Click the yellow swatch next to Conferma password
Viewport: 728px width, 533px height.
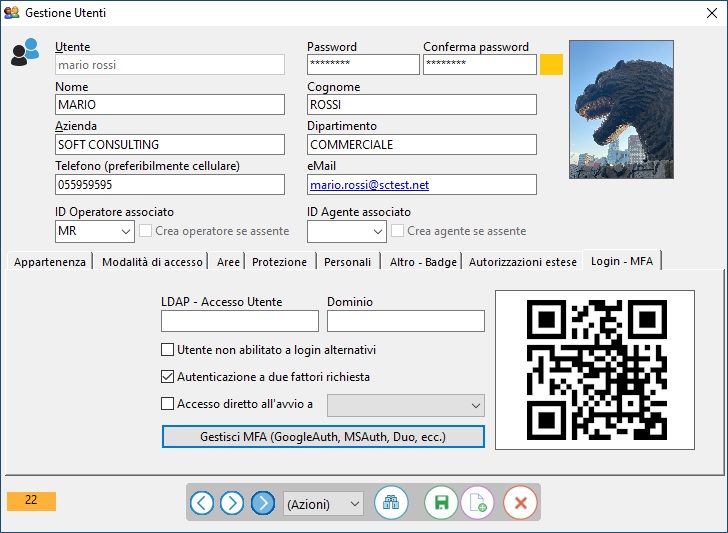pyautogui.click(x=551, y=65)
